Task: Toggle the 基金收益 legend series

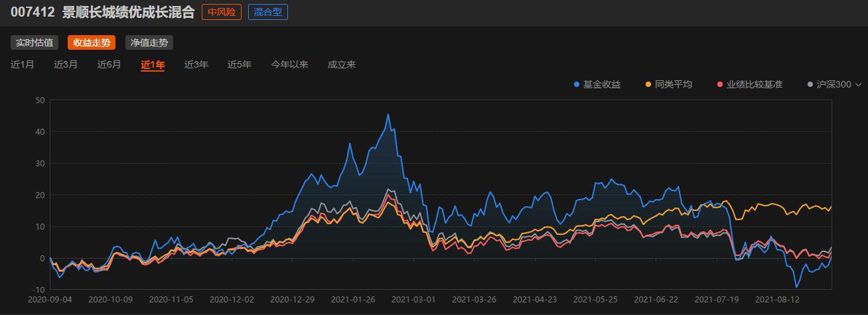Action: tap(597, 84)
